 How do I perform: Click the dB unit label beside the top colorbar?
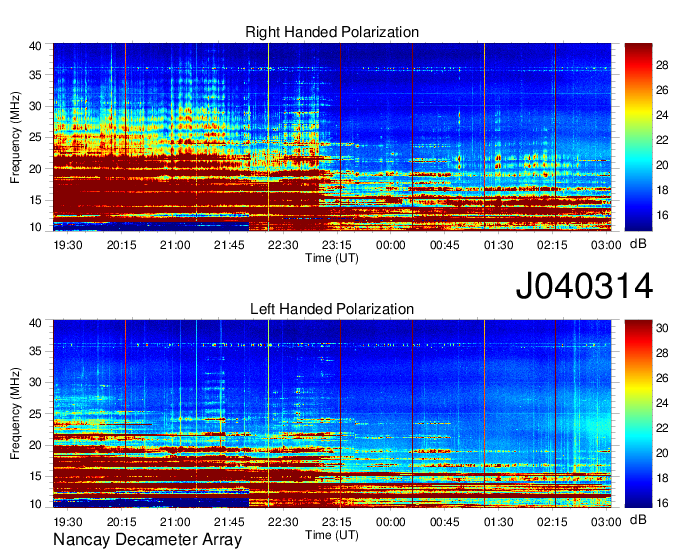pyautogui.click(x=638, y=244)
